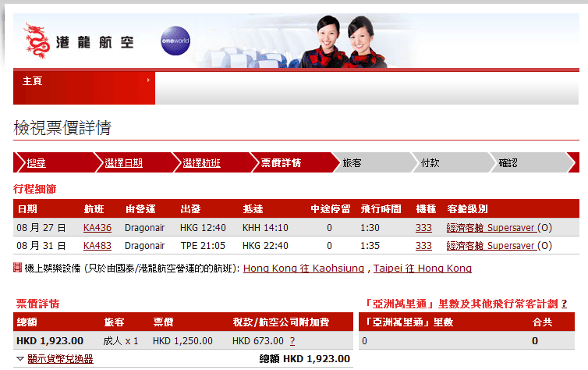Click aircraft type 333 for KA436
588x370 pixels.
tap(423, 227)
